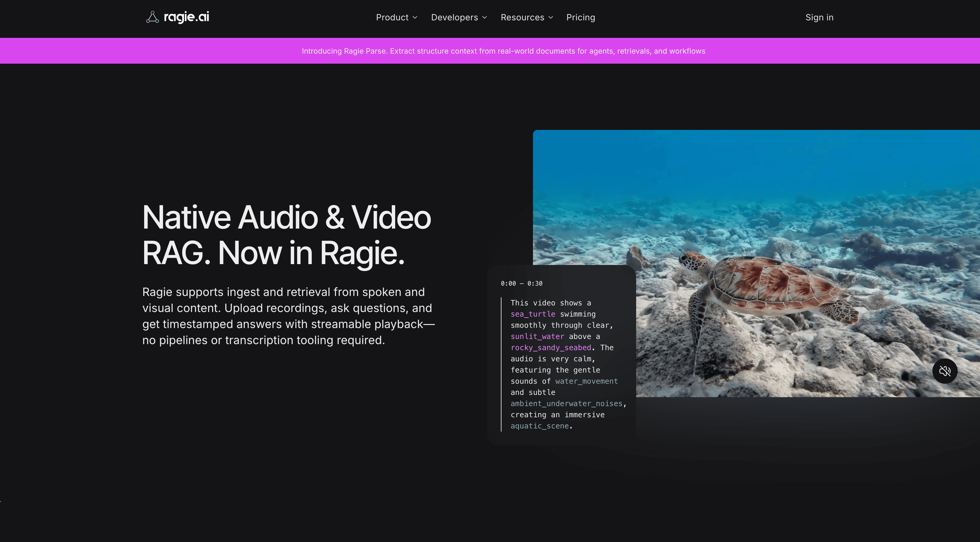Click Sign in
Screen dimensions: 980x542
pyautogui.click(x=820, y=17)
